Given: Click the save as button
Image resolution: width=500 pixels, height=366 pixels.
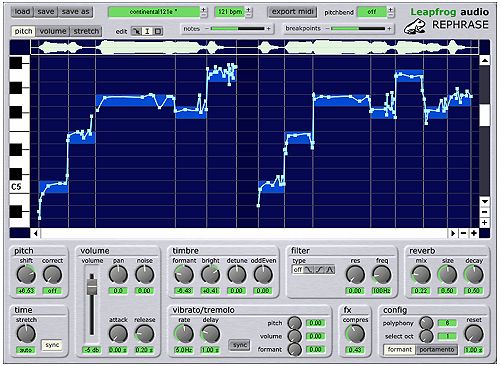Looking at the screenshot, I should 75,12.
